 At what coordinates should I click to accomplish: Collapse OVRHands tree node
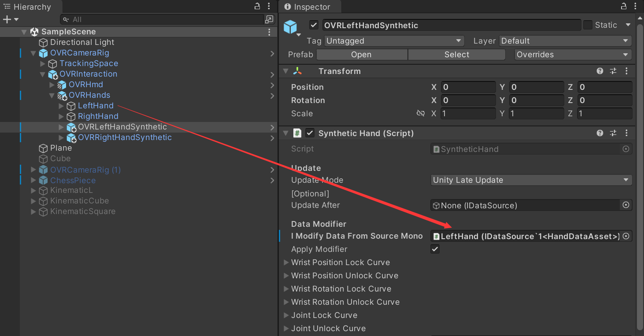click(x=52, y=95)
